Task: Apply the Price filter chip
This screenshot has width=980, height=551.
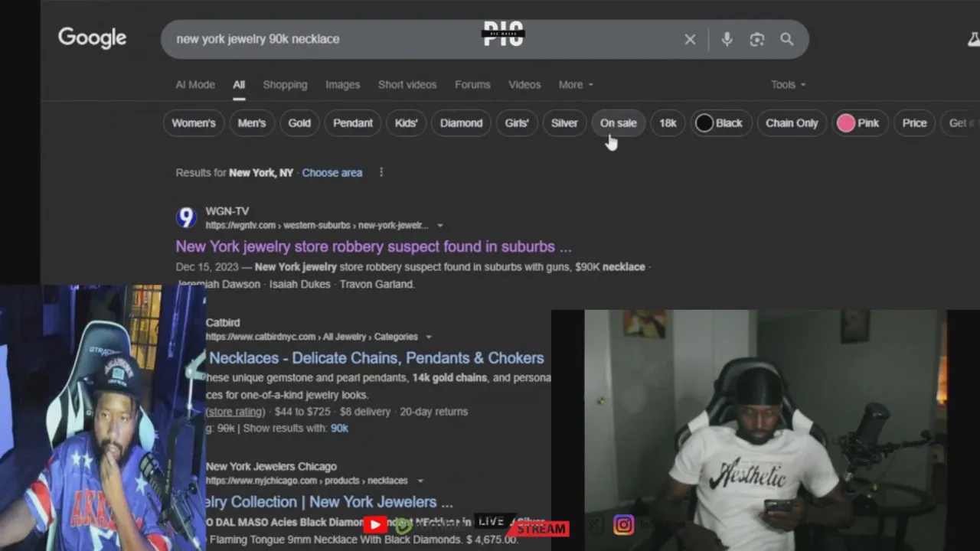Action: pyautogui.click(x=914, y=123)
